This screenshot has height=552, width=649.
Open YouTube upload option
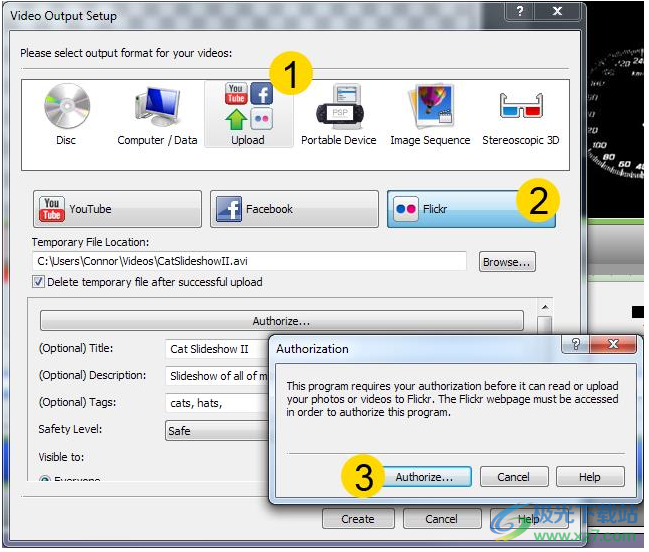click(x=118, y=209)
